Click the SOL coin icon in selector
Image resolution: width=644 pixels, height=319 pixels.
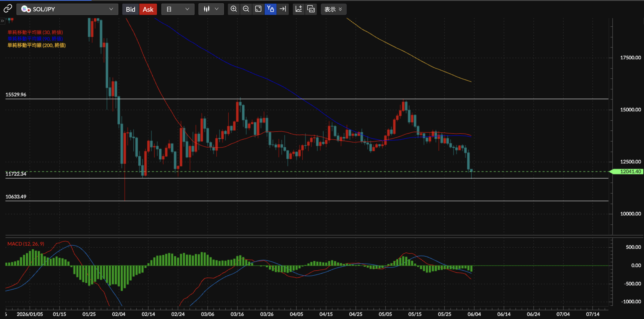(26, 9)
